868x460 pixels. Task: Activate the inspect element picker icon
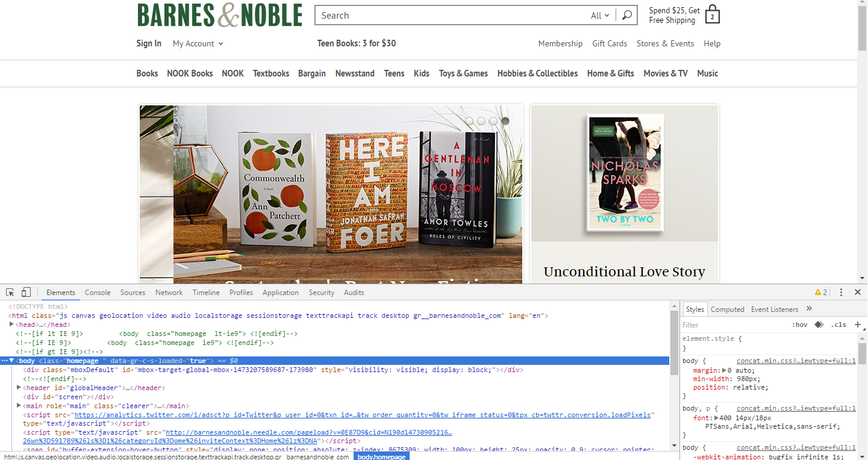coord(10,292)
